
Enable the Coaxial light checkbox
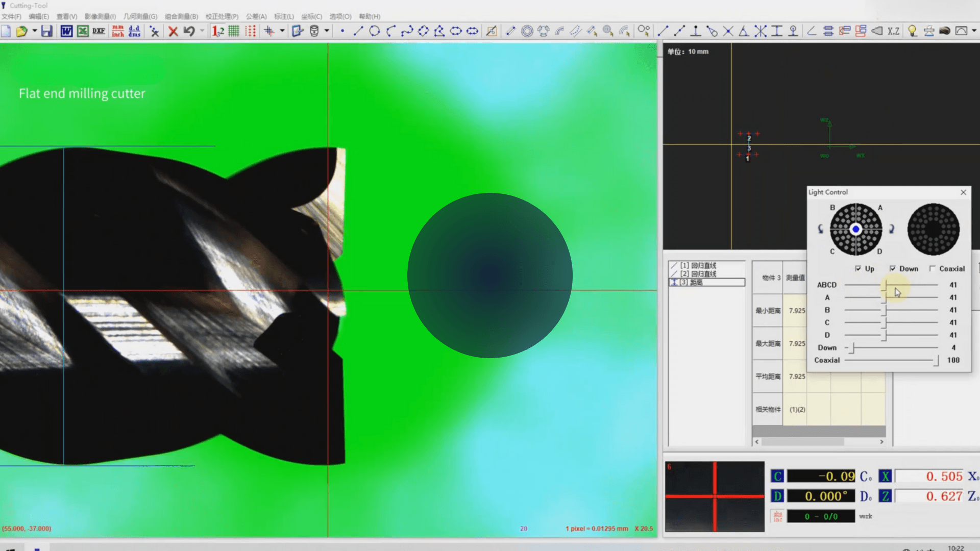pyautogui.click(x=933, y=268)
